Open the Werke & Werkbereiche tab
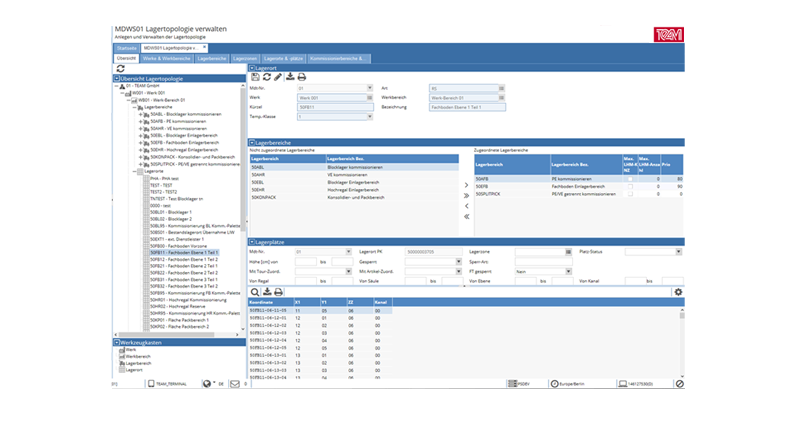Viewport: 800px width, 443px height. pyautogui.click(x=167, y=59)
